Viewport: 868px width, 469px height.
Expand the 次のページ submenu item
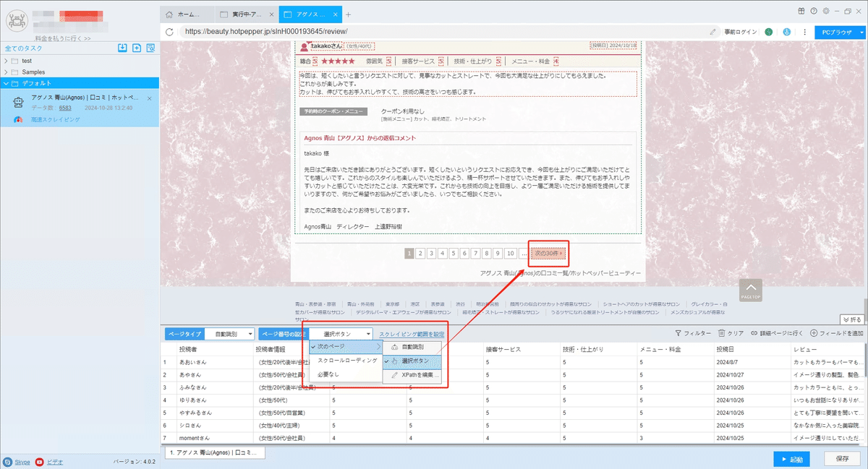pos(346,347)
